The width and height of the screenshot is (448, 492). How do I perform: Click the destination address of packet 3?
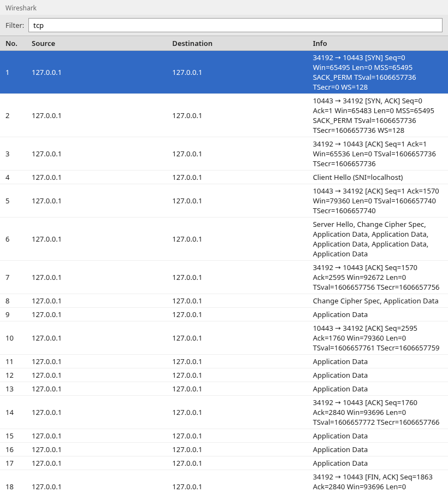pos(187,154)
